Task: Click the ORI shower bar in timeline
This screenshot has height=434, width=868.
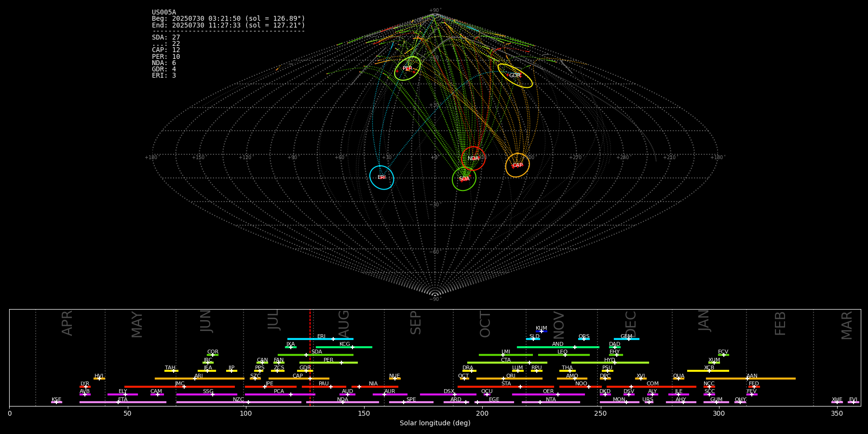Action: pyautogui.click(x=509, y=379)
